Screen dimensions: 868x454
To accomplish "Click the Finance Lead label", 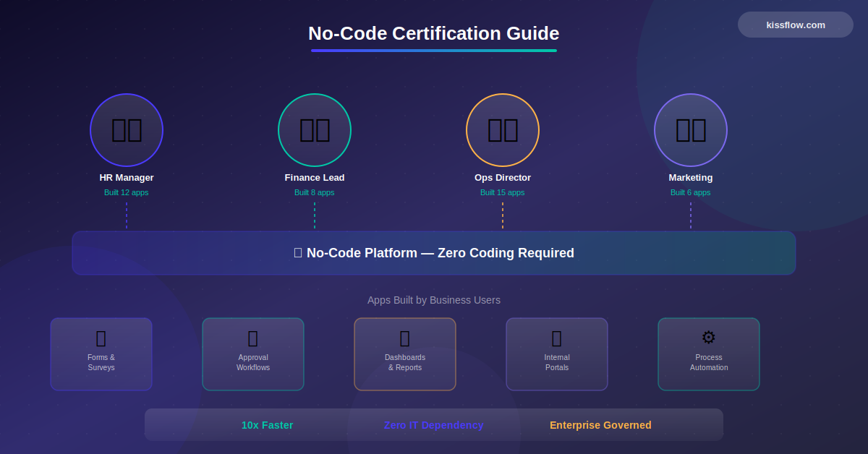I will click(x=315, y=178).
